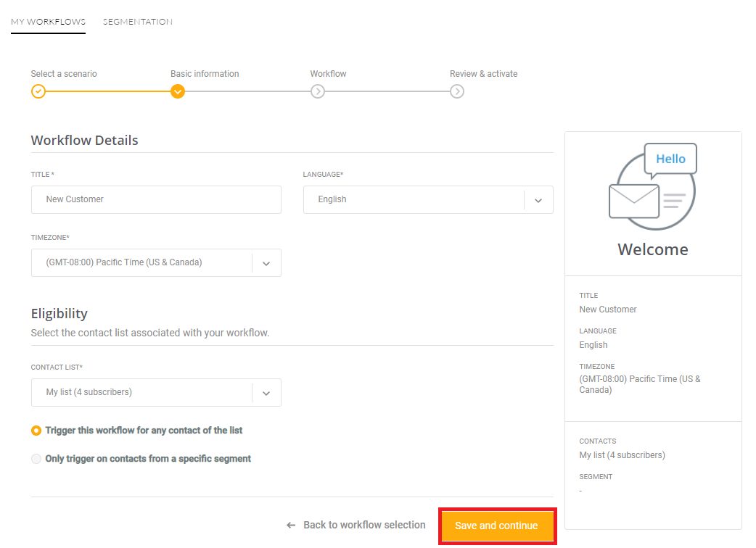The width and height of the screenshot is (756, 548).
Task: Select Only trigger on contacts from a segment
Action: coord(36,459)
